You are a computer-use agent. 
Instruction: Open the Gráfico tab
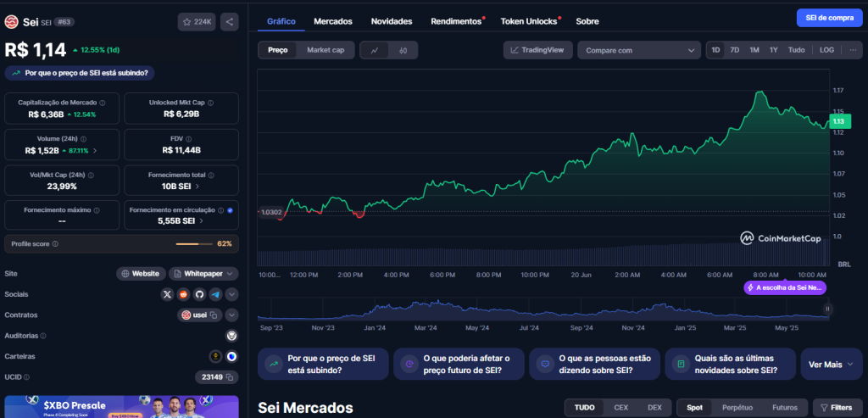(x=281, y=21)
